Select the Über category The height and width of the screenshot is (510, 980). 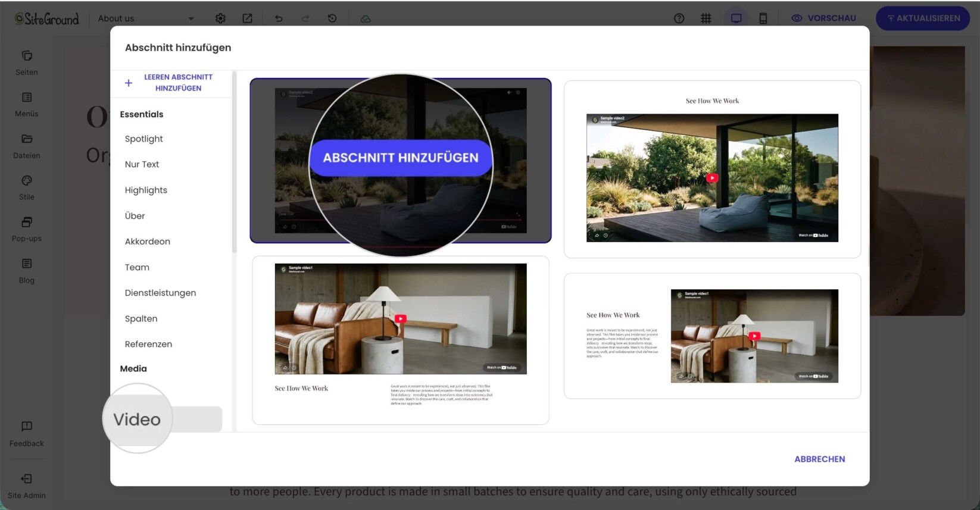[x=135, y=216]
